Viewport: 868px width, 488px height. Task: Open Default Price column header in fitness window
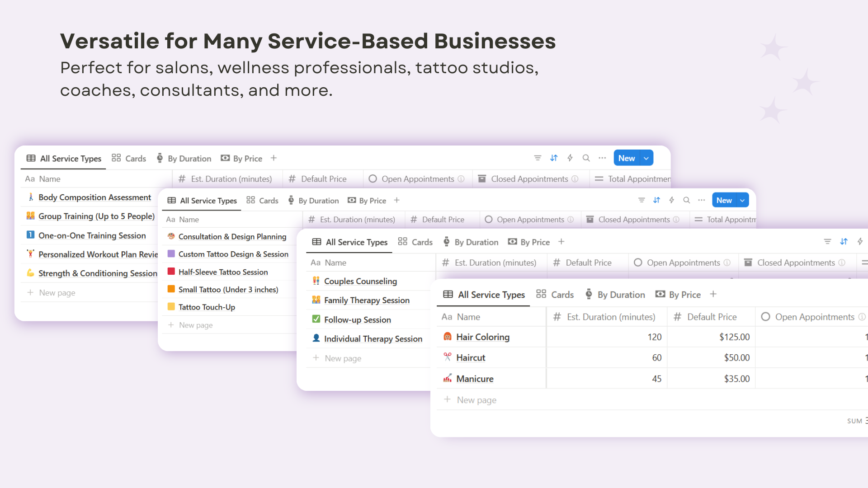pos(323,179)
